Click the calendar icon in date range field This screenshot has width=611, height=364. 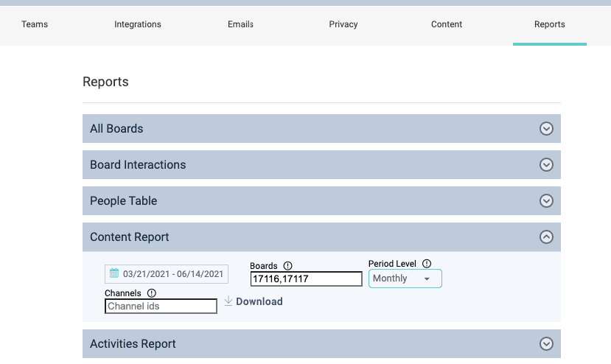pyautogui.click(x=114, y=274)
